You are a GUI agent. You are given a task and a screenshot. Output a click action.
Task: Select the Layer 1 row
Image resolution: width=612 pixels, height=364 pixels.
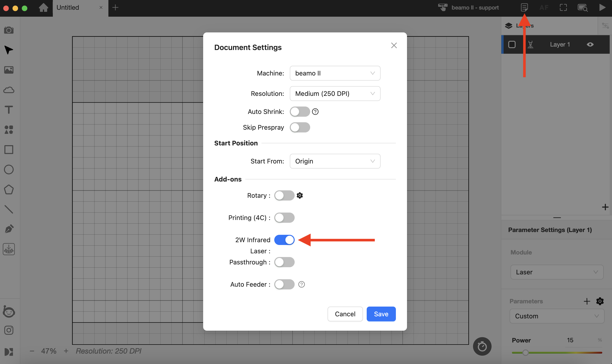(555, 44)
